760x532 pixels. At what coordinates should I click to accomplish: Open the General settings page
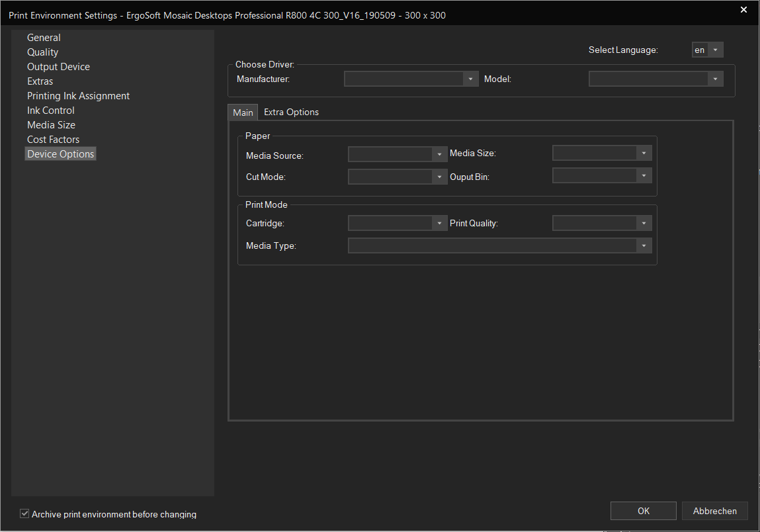coord(44,38)
